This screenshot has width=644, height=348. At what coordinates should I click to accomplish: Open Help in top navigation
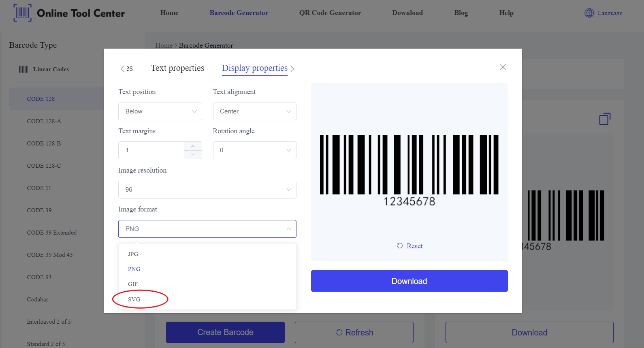click(506, 13)
